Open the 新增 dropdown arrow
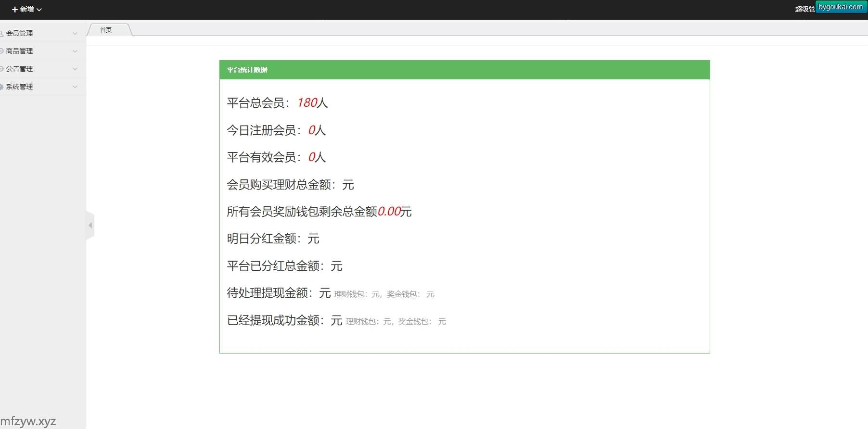The width and height of the screenshot is (868, 429). coord(39,10)
